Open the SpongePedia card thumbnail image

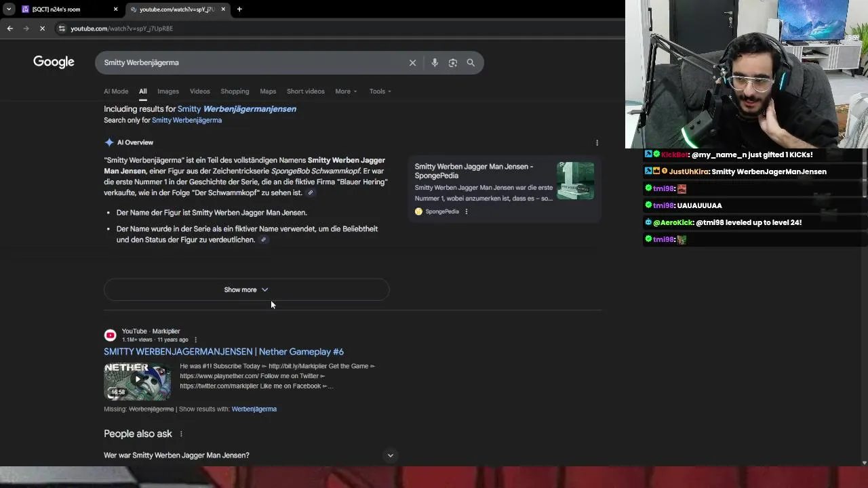tap(575, 180)
